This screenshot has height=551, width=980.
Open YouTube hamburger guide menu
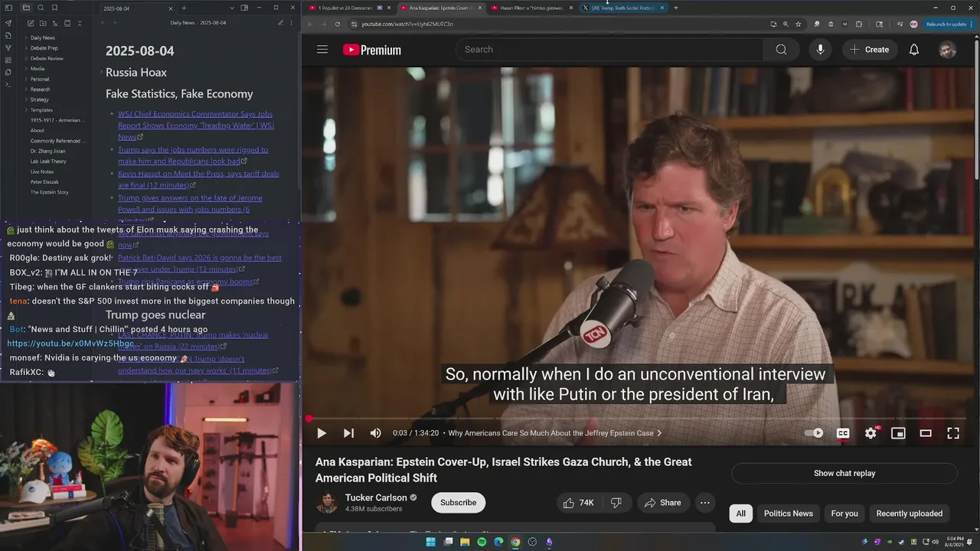(322, 50)
